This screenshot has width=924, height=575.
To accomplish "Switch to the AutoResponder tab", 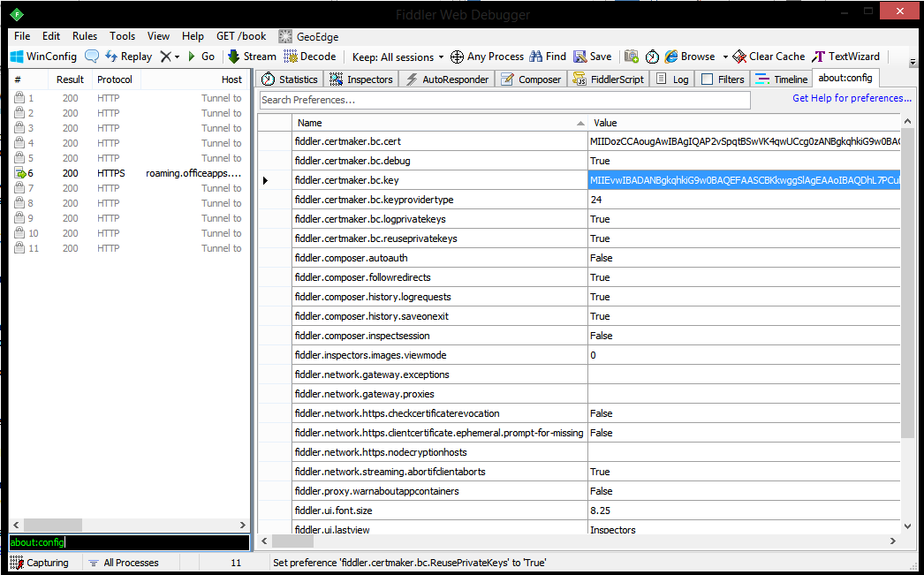I will (x=447, y=79).
